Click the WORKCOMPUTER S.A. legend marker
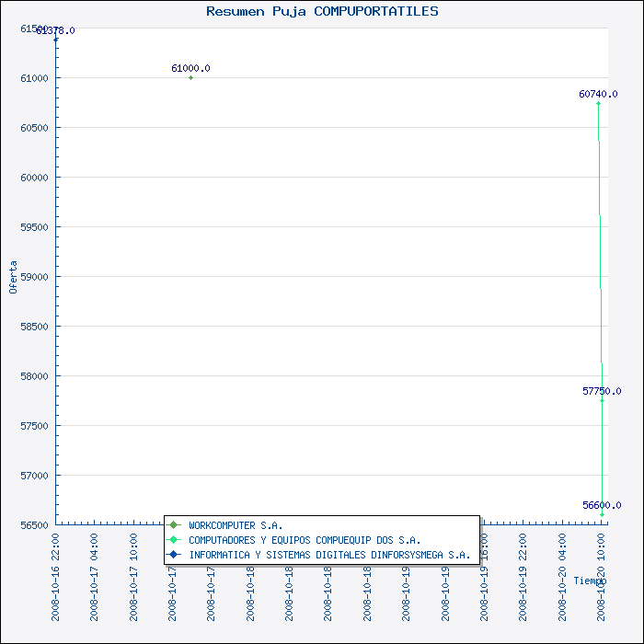Viewport: 644px width, 644px height. point(173,525)
